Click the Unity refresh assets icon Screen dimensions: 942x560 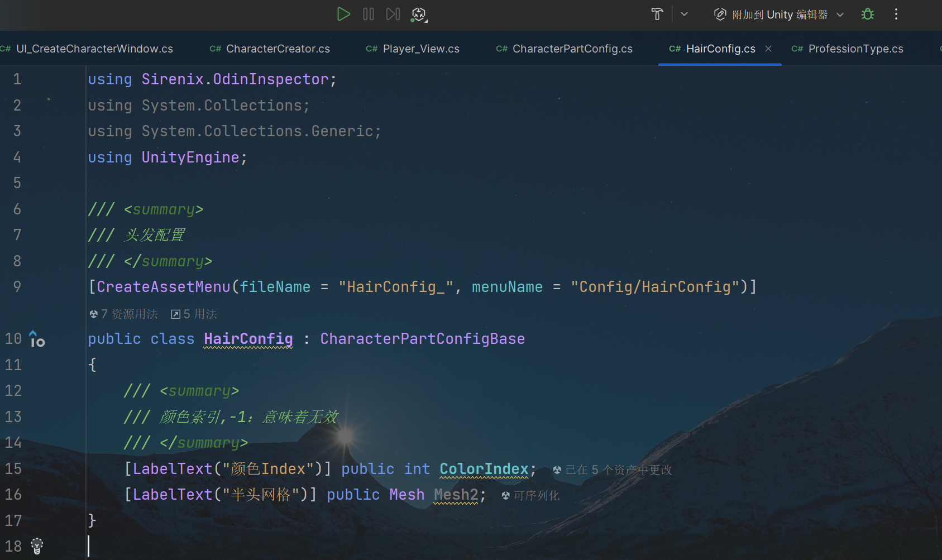(x=419, y=15)
